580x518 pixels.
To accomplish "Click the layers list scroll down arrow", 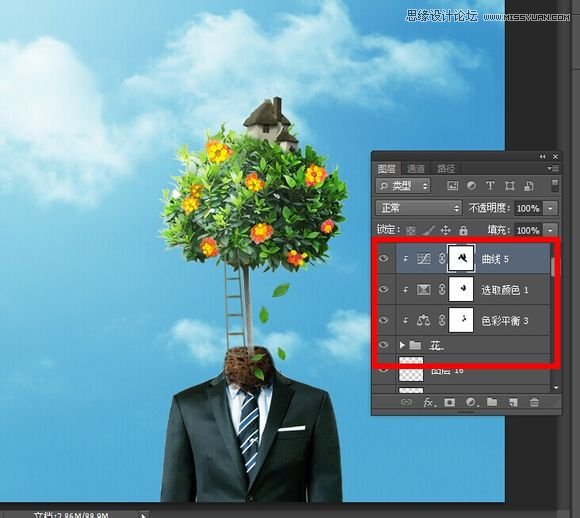I will pos(556,387).
